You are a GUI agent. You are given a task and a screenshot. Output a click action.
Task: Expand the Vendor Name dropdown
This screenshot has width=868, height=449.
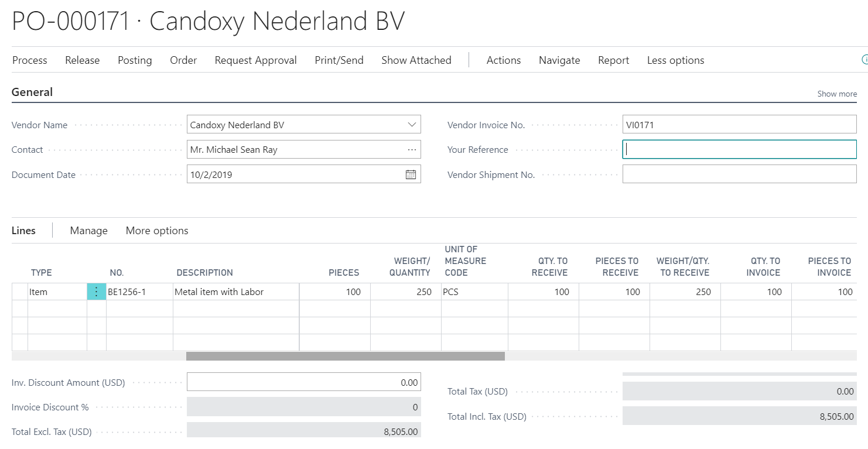click(x=412, y=125)
